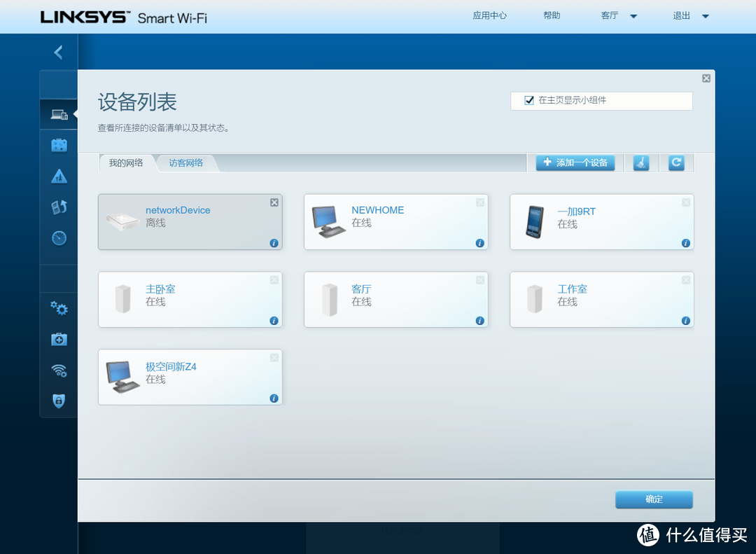Open the Wireless settings Wi-Fi icon
The height and width of the screenshot is (554, 756).
click(59, 370)
